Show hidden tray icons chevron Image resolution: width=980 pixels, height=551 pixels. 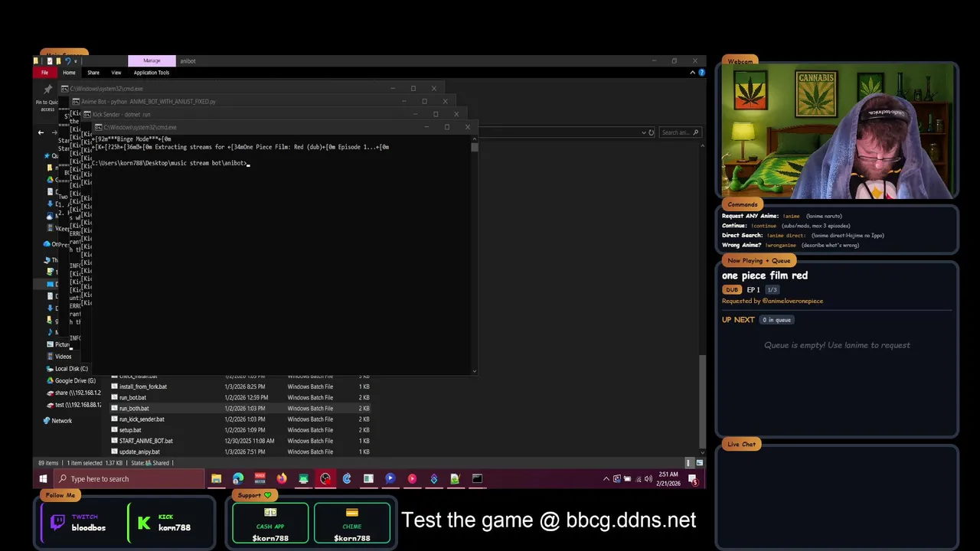[606, 479]
